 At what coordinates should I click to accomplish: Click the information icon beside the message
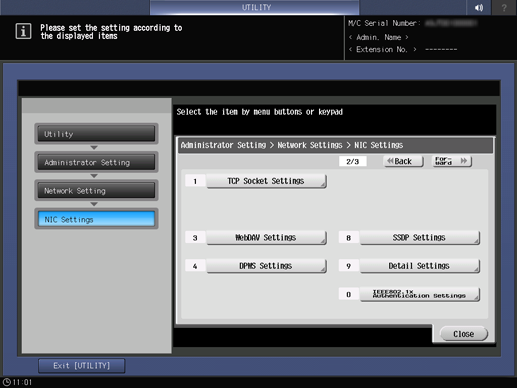point(23,31)
